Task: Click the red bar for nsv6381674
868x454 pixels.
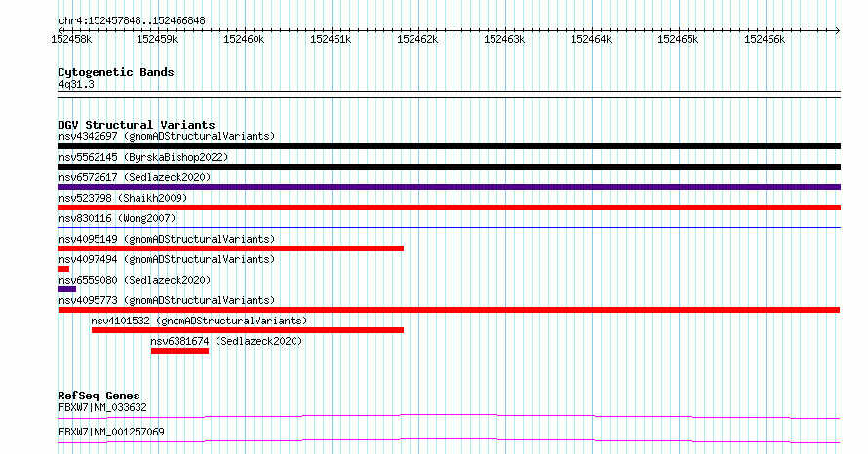Action: coord(179,351)
